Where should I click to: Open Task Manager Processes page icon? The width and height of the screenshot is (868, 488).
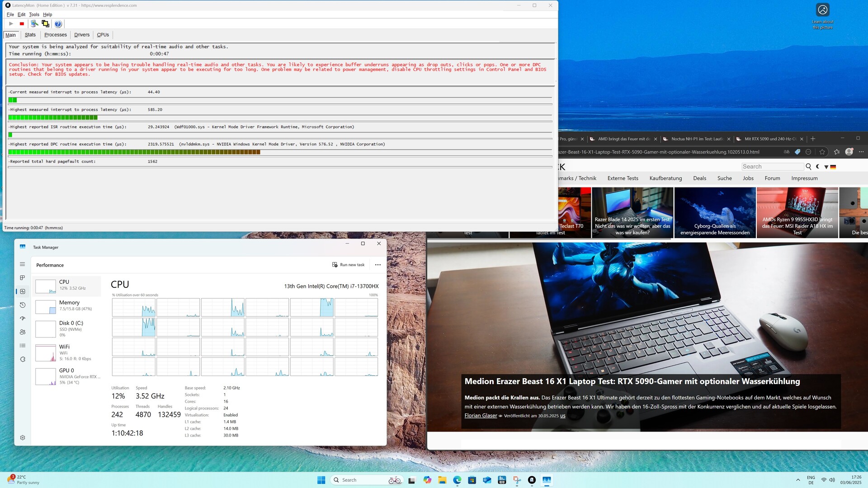(x=23, y=278)
